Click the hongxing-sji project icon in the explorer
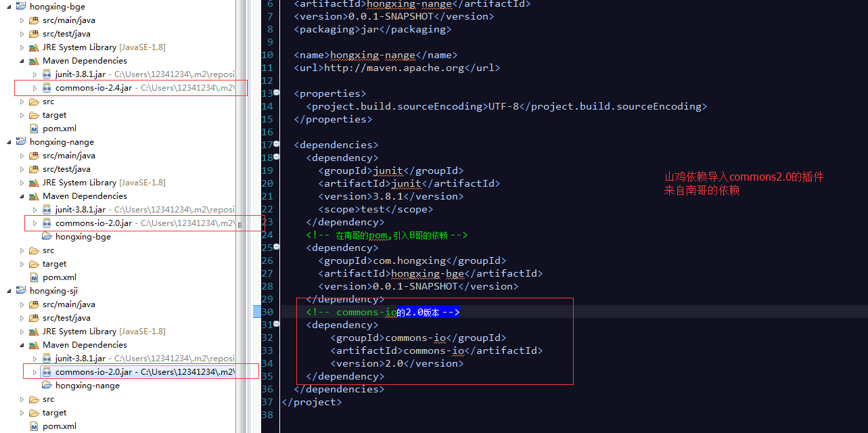The height and width of the screenshot is (433, 868). pyautogui.click(x=20, y=291)
